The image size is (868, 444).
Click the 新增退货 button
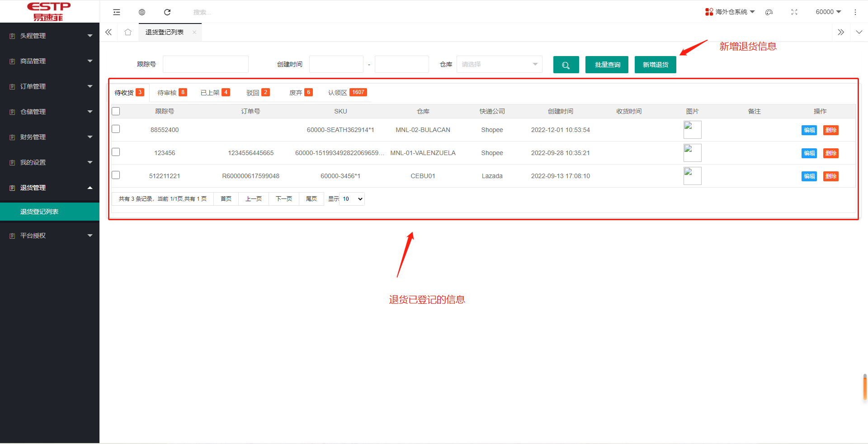655,65
